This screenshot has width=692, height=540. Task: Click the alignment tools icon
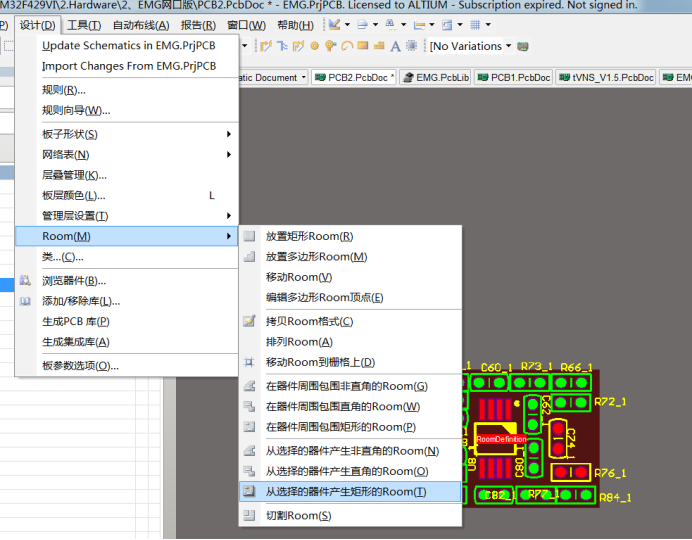click(x=362, y=25)
